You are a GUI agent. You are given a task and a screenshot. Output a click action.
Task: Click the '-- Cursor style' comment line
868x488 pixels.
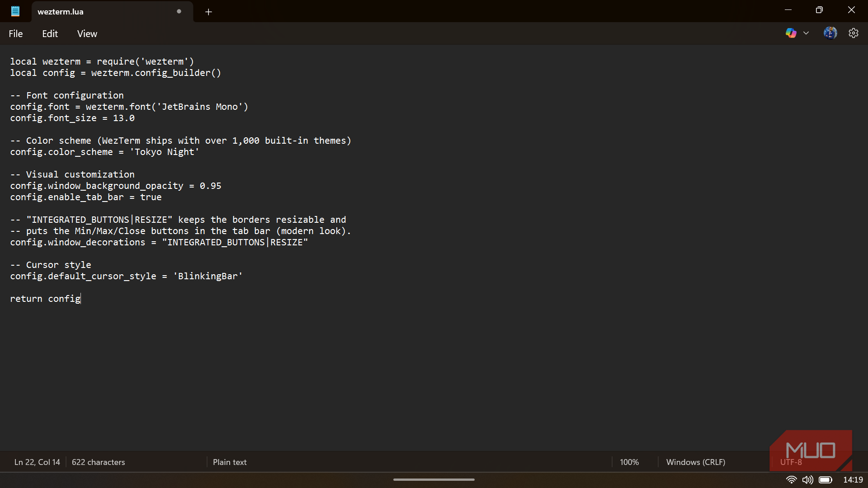51,265
